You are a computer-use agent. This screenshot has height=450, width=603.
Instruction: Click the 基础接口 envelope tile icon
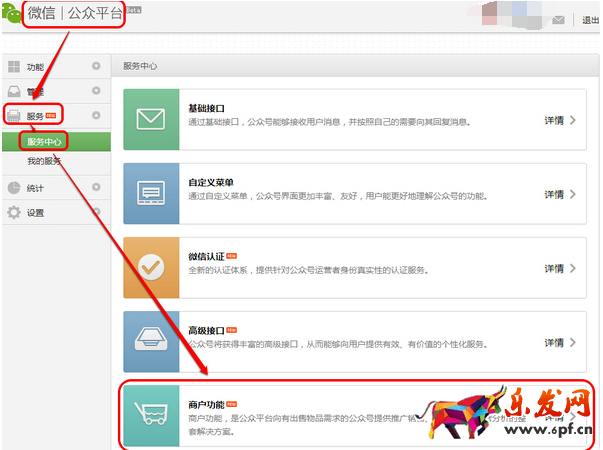click(151, 119)
